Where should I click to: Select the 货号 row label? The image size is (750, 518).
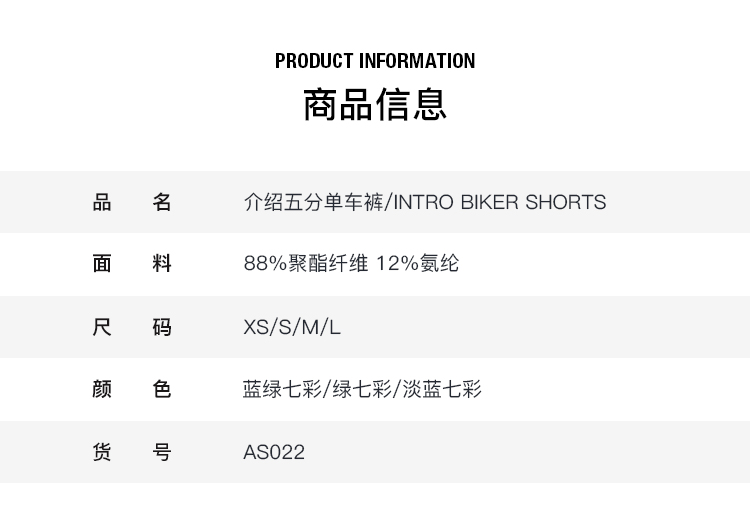tap(132, 452)
